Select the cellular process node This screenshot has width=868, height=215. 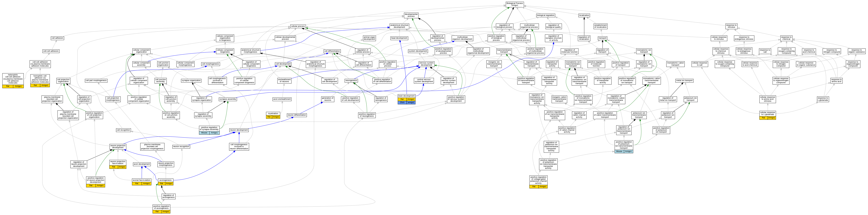tap(298, 26)
